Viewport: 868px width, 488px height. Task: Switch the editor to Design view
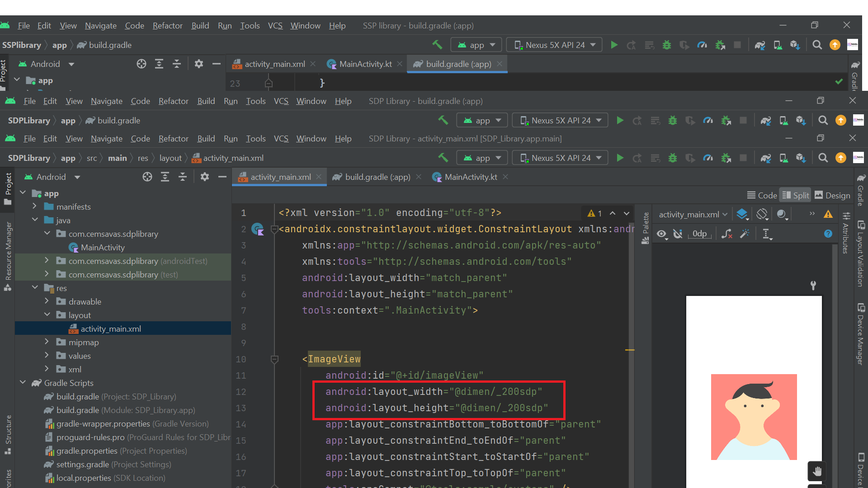[832, 195]
